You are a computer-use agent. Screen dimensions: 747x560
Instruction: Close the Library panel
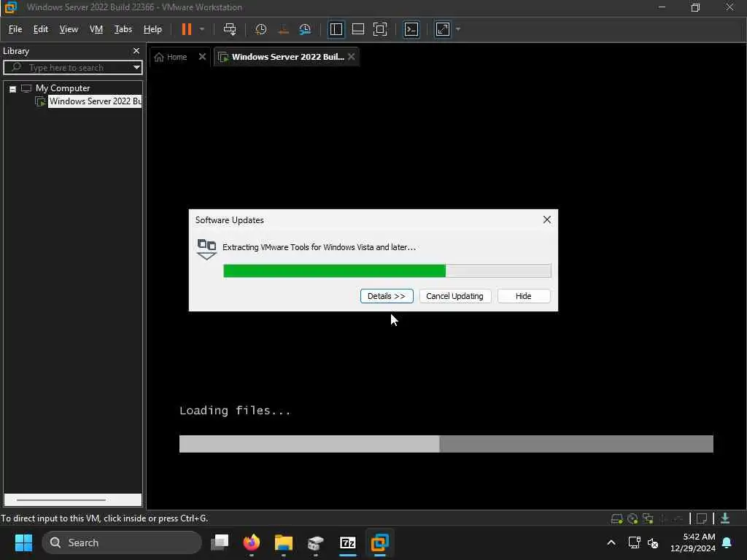pyautogui.click(x=136, y=50)
